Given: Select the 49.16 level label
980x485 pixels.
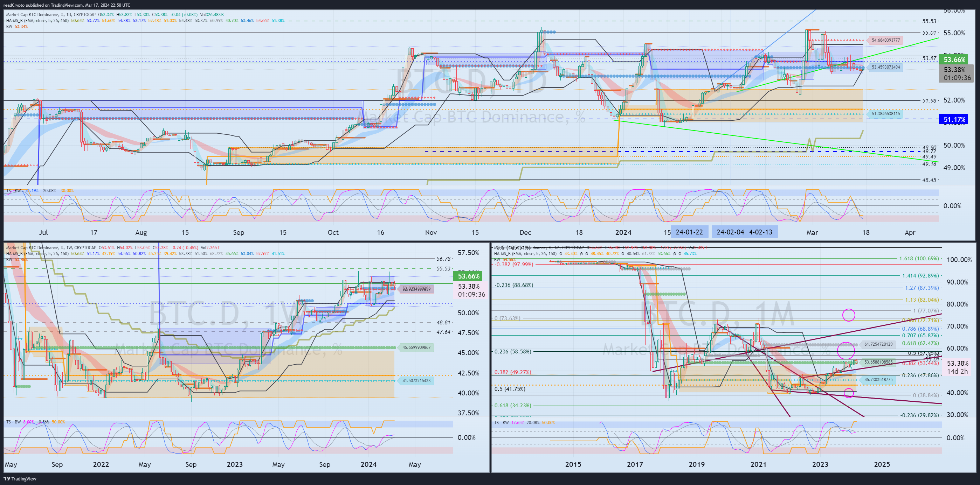Looking at the screenshot, I should tap(929, 164).
